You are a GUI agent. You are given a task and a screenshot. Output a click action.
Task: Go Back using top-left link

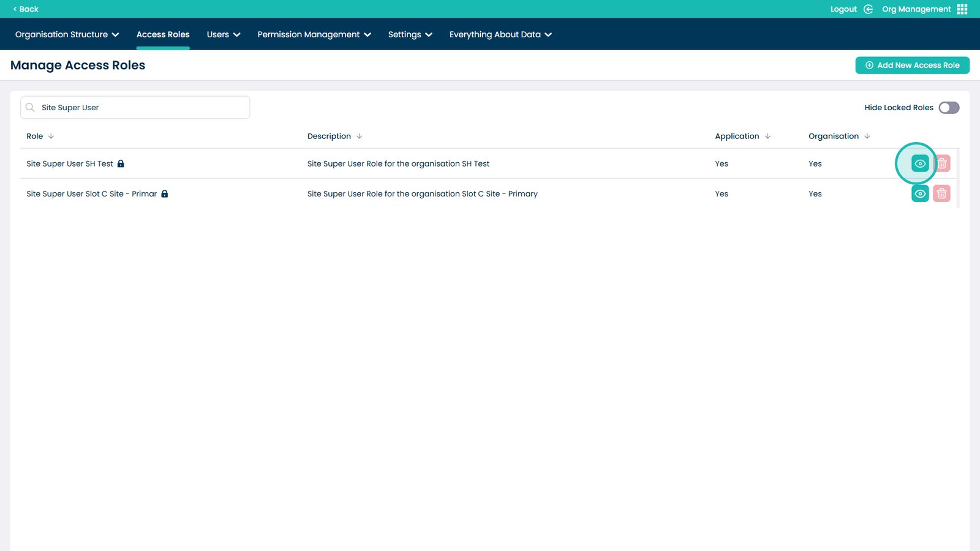[x=26, y=9]
